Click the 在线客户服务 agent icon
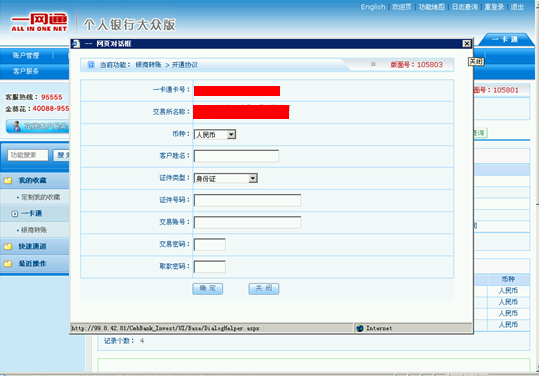The height and width of the screenshot is (376, 539). [x=17, y=126]
